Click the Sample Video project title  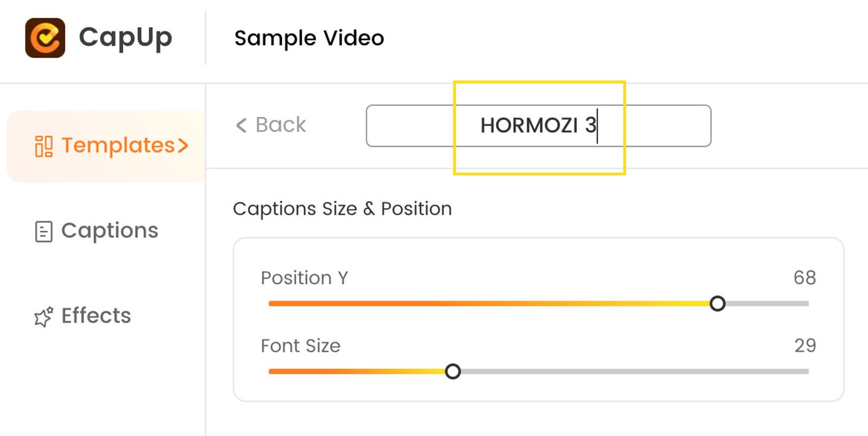309,38
